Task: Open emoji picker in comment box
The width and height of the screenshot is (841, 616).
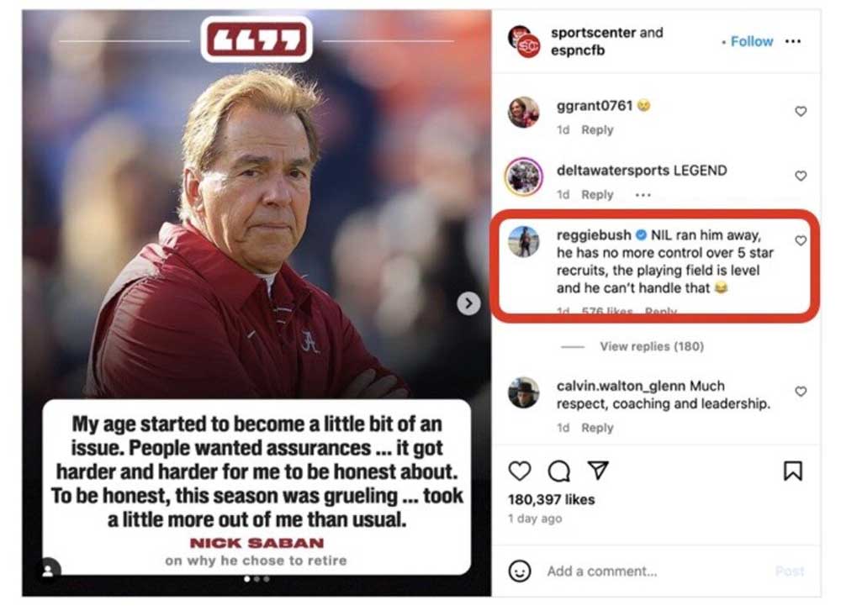Action: (x=521, y=571)
